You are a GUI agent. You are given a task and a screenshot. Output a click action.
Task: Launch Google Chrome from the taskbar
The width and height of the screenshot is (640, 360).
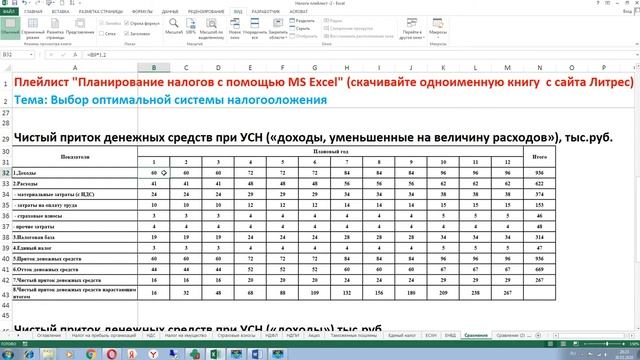(x=91, y=354)
